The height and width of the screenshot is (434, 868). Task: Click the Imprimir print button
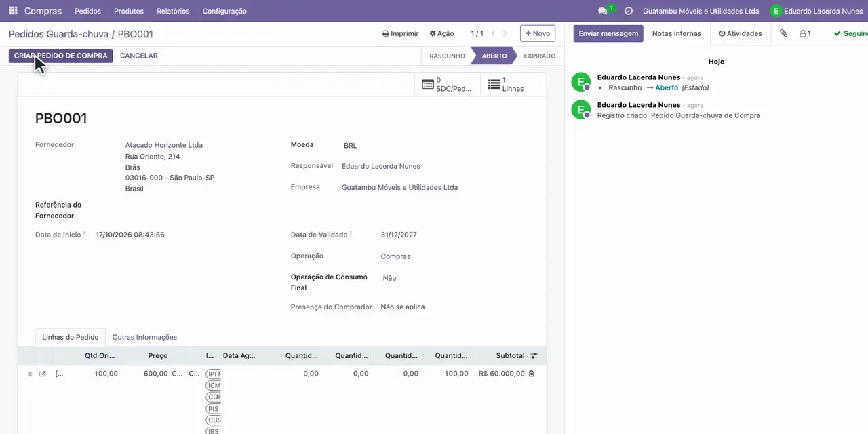tap(401, 33)
